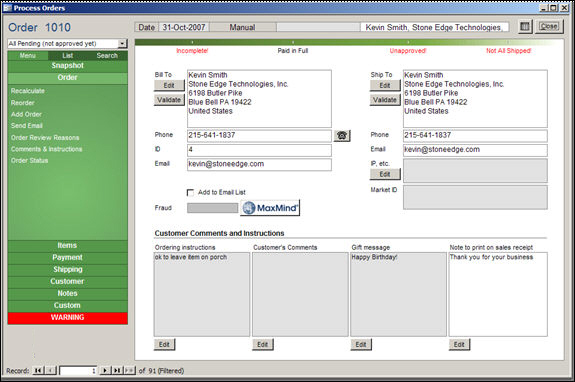575x382 pixels.
Task: Expand the Items section in sidebar
Action: click(67, 245)
